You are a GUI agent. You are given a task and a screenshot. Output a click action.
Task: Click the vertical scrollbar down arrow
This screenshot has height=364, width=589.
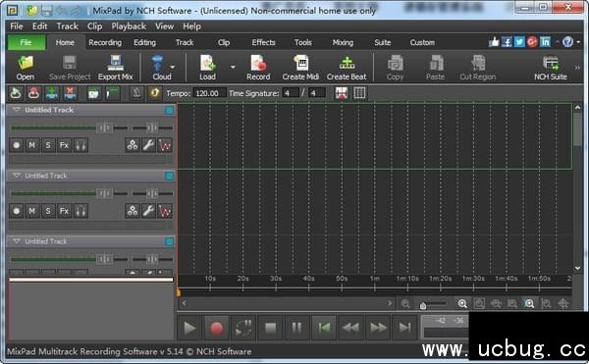[x=578, y=268]
